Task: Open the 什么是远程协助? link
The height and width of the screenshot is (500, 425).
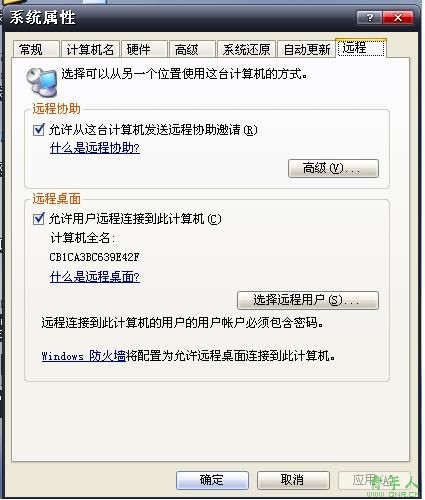Action: pos(95,148)
